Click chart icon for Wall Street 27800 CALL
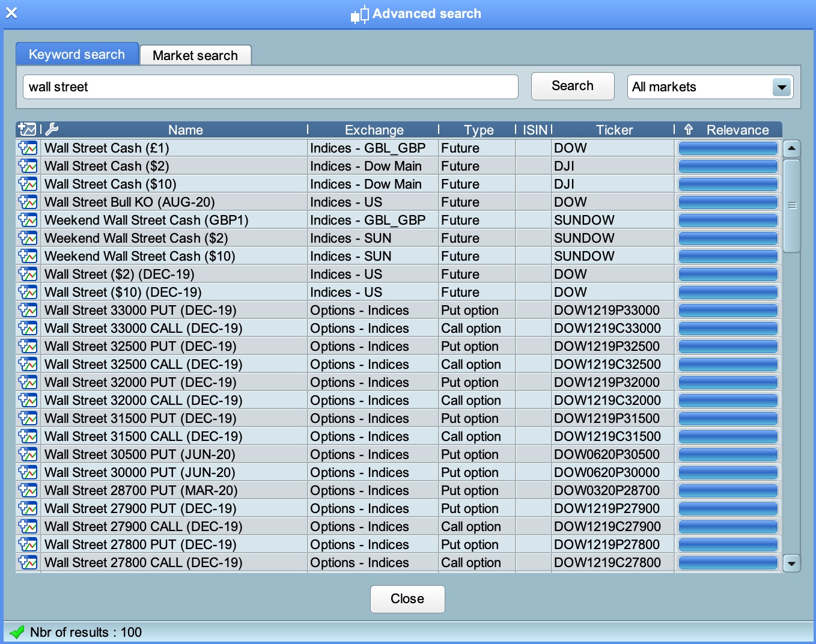The image size is (816, 644). pyautogui.click(x=28, y=562)
